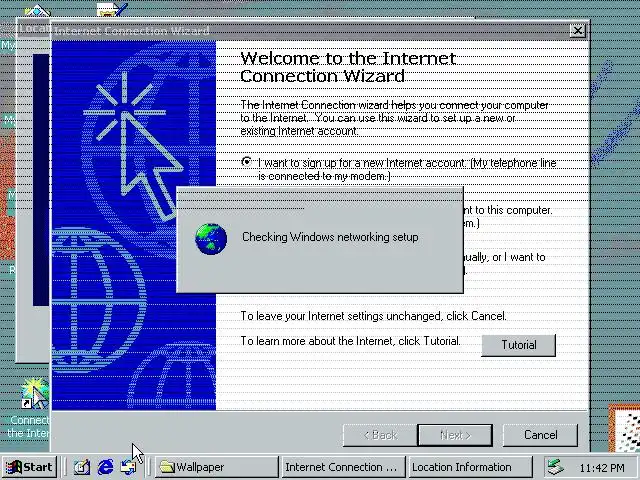Open the Tutorial button

pyautogui.click(x=518, y=345)
